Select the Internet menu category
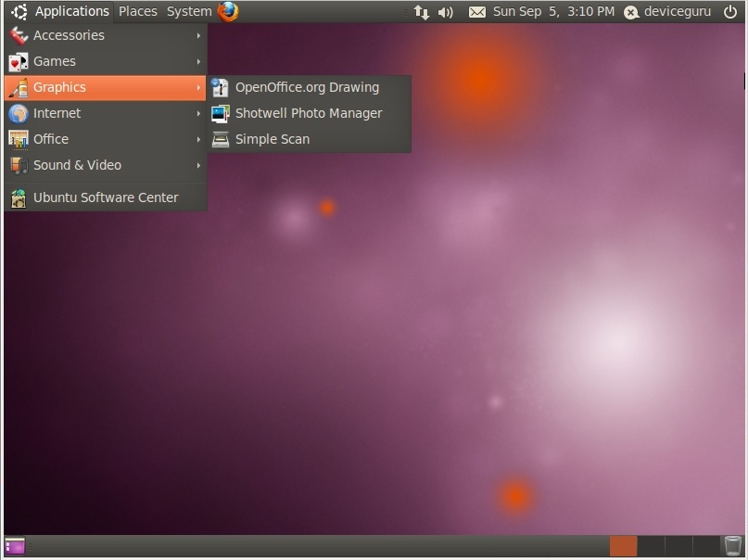 coord(106,113)
